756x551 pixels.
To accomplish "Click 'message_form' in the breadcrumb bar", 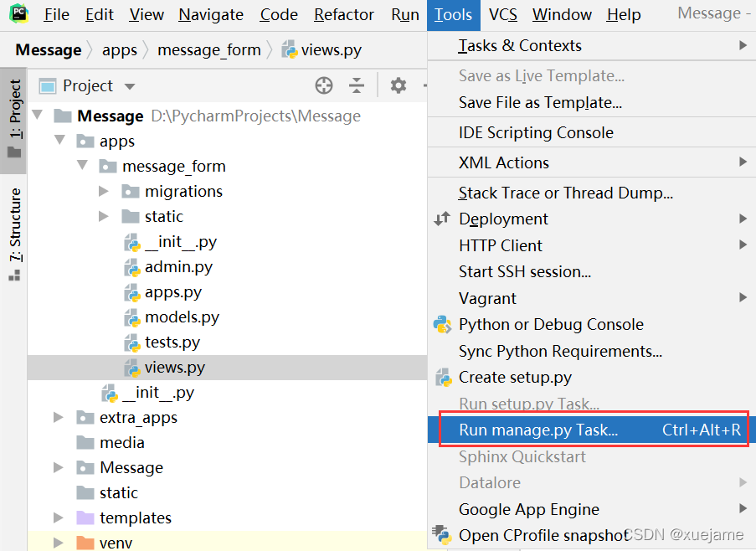I will pyautogui.click(x=208, y=50).
